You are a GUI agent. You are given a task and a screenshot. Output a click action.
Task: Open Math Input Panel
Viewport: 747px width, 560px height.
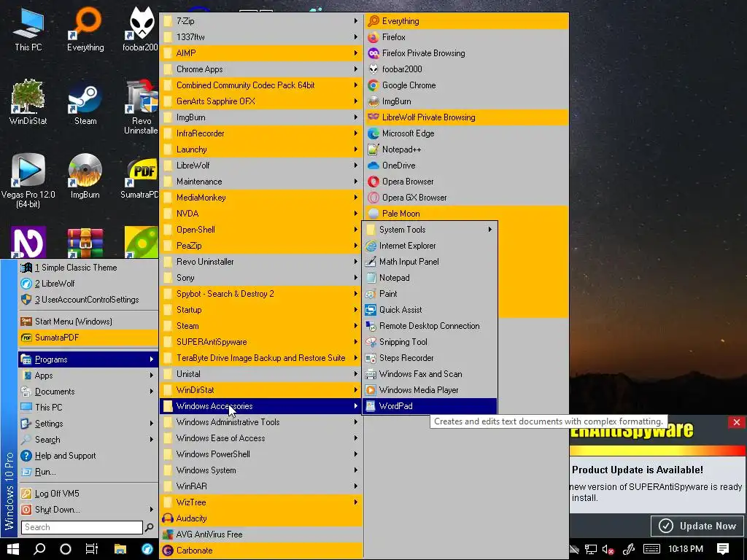point(429,262)
